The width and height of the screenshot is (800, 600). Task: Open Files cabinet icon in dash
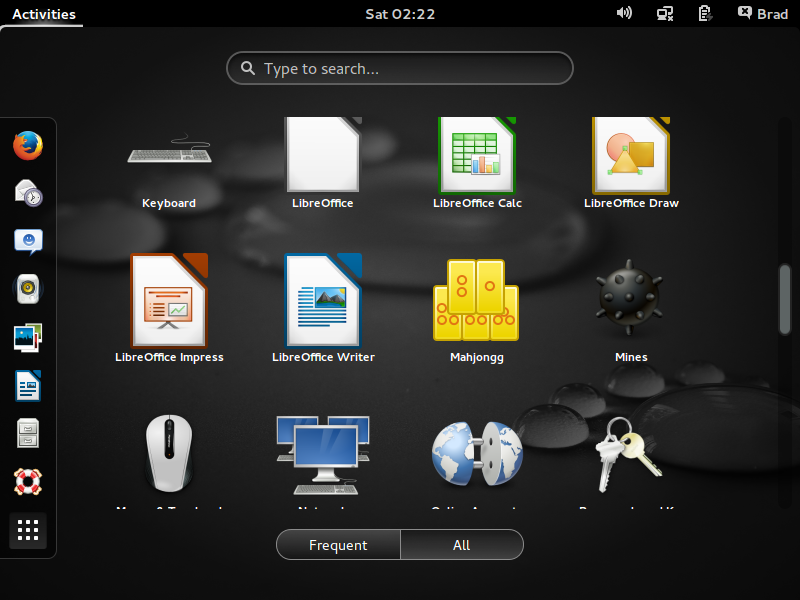pos(28,433)
